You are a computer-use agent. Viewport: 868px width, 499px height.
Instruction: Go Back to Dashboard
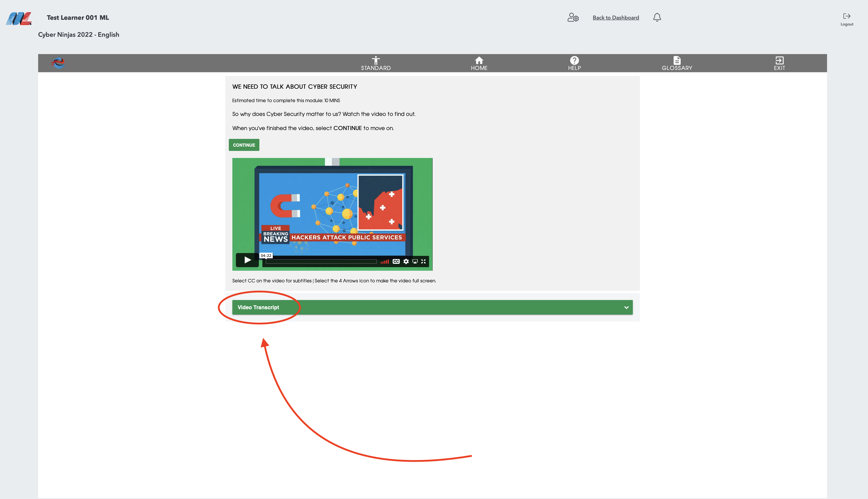point(616,18)
